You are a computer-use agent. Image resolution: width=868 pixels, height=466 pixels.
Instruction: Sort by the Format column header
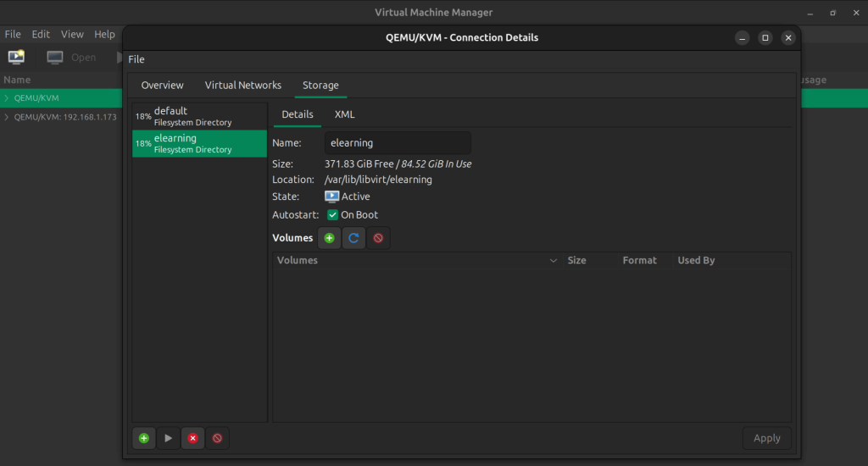645,261
